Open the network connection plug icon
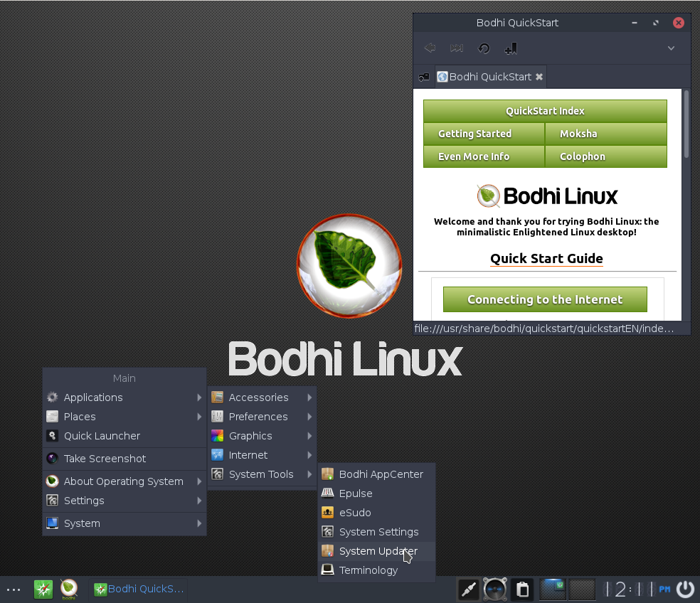Image resolution: width=700 pixels, height=603 pixels. click(x=468, y=589)
